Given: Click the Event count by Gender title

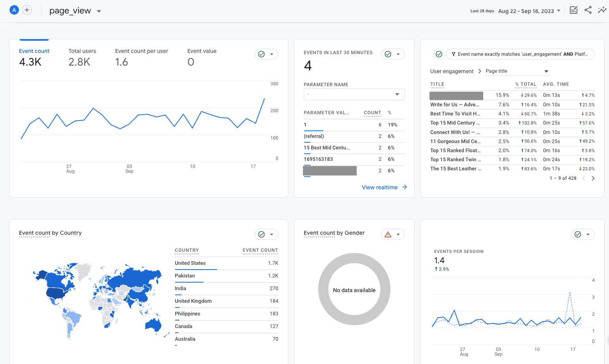Looking at the screenshot, I should point(334,233).
